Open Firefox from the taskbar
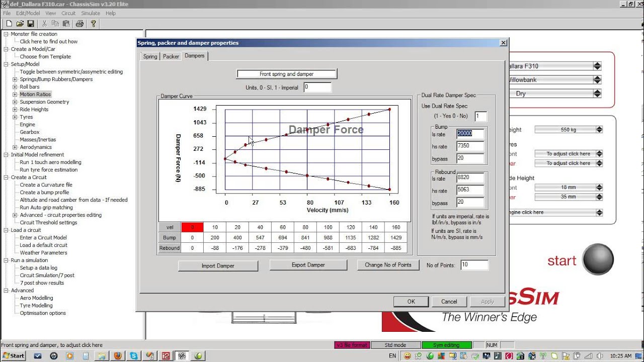644x362 pixels. click(118, 355)
